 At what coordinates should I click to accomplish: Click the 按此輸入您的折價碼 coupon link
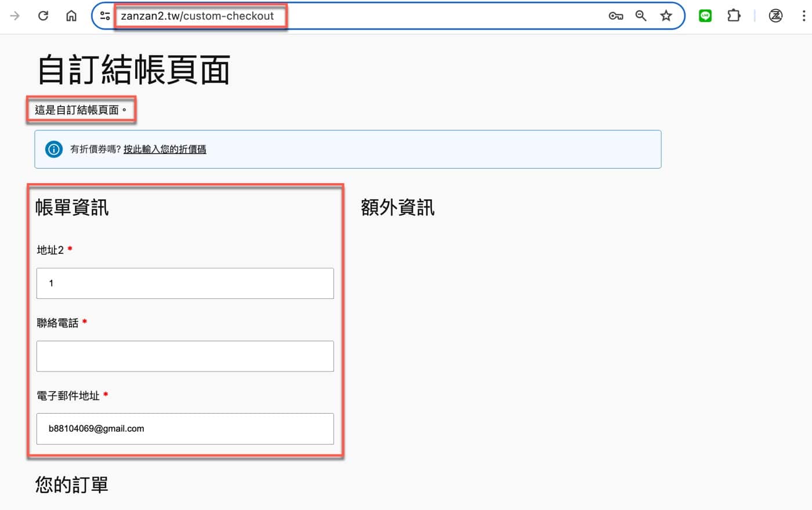point(165,150)
